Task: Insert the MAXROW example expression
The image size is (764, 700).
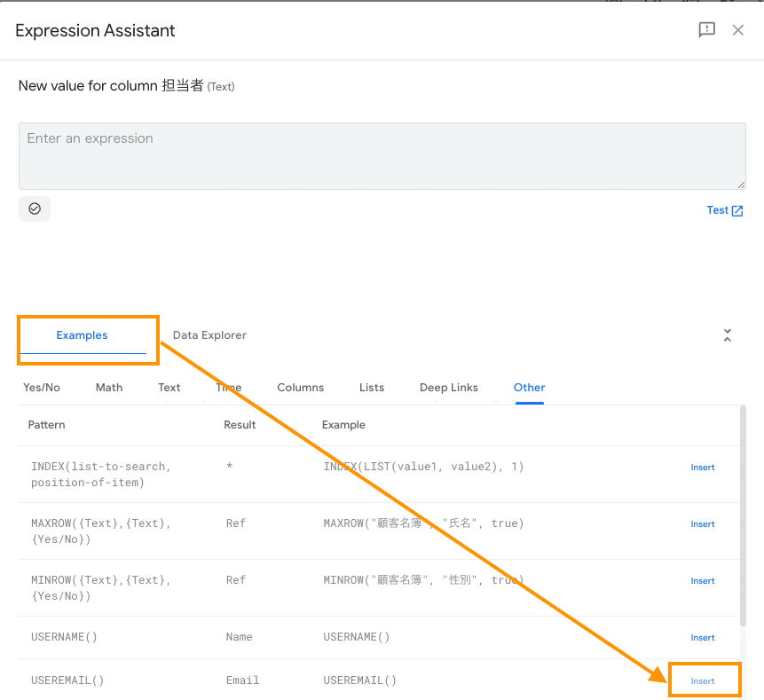Action: (703, 524)
